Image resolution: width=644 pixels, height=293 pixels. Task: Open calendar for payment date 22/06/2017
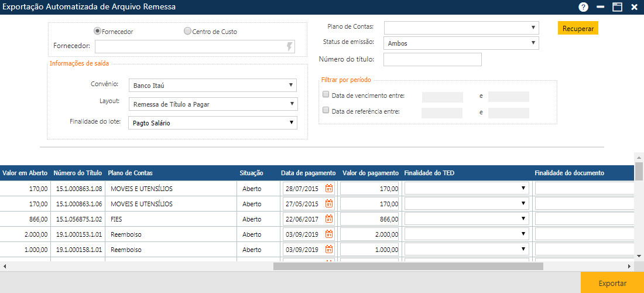[x=329, y=219]
